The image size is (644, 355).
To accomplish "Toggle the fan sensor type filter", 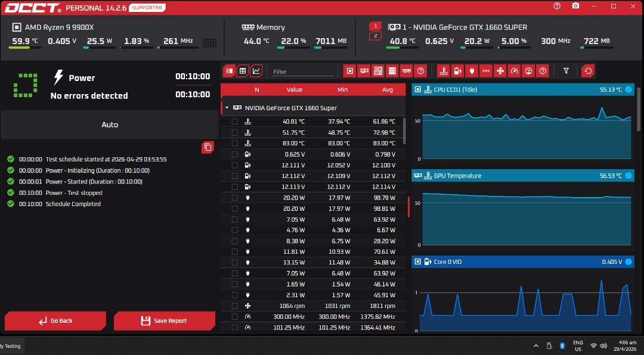I will (500, 71).
